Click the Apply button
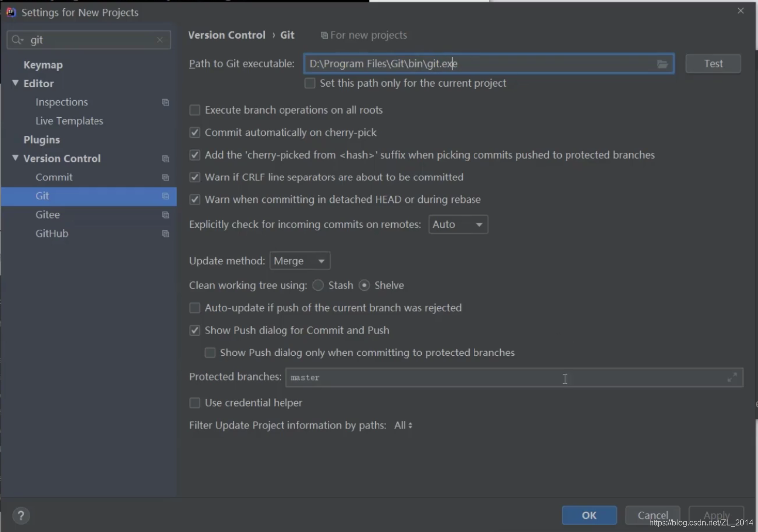This screenshot has width=758, height=532. 716,516
